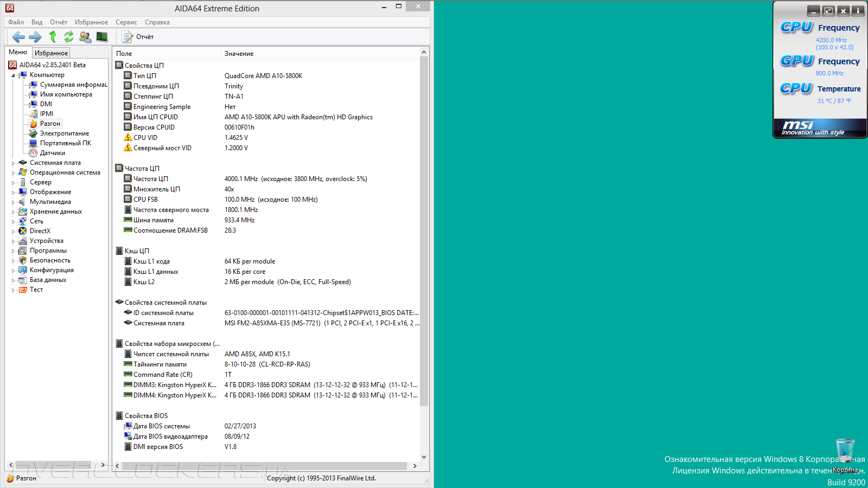Switch to the Избранное sidebar tab
This screenshot has height=488, width=868.
click(51, 53)
